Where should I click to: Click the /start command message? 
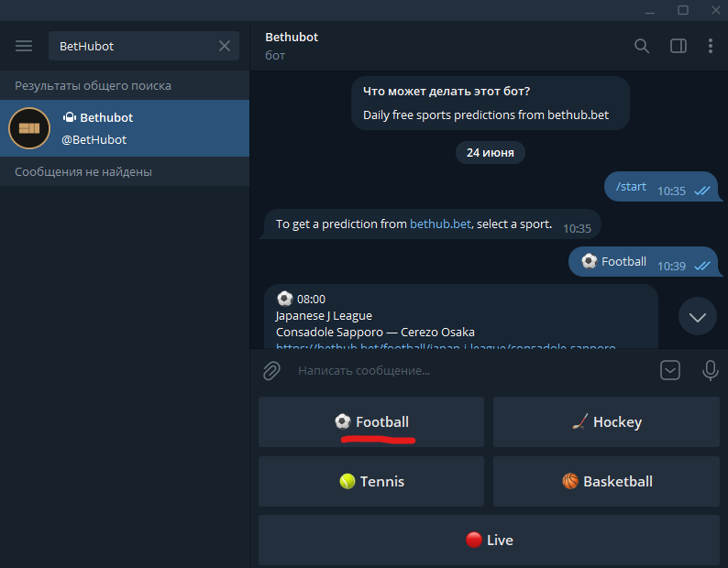pos(631,187)
